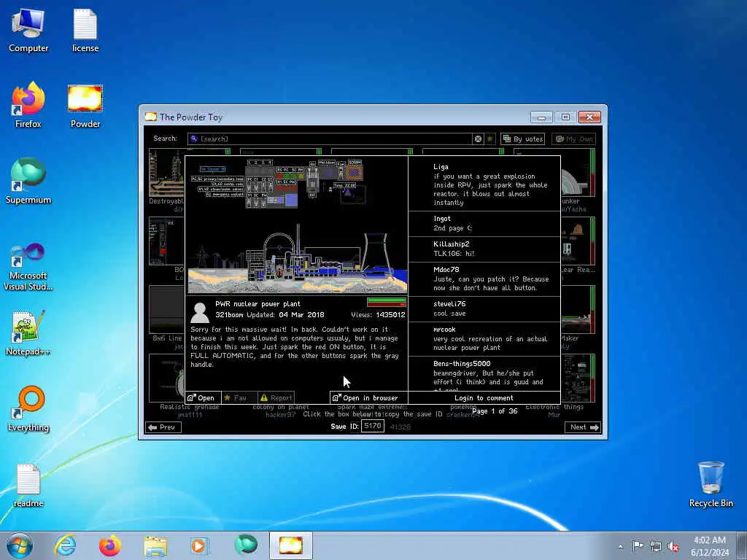The height and width of the screenshot is (560, 747).
Task: Maximize The Powder Toy window
Action: 565,117
